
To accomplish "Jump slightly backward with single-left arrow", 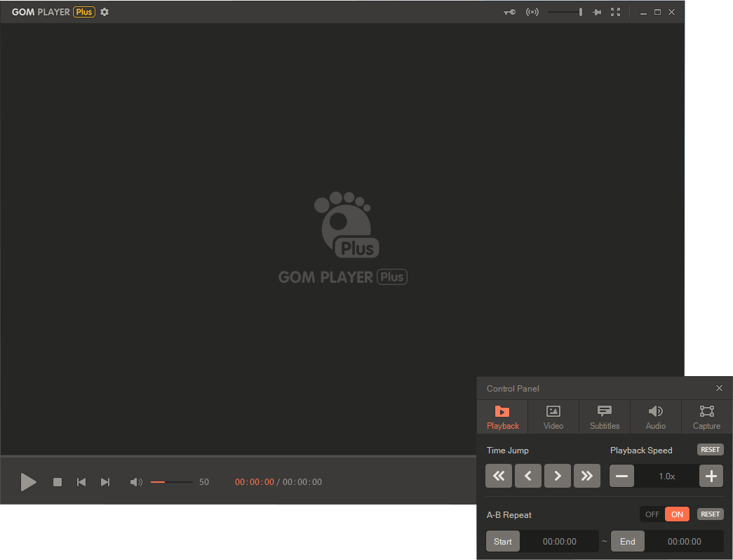I will pos(527,476).
